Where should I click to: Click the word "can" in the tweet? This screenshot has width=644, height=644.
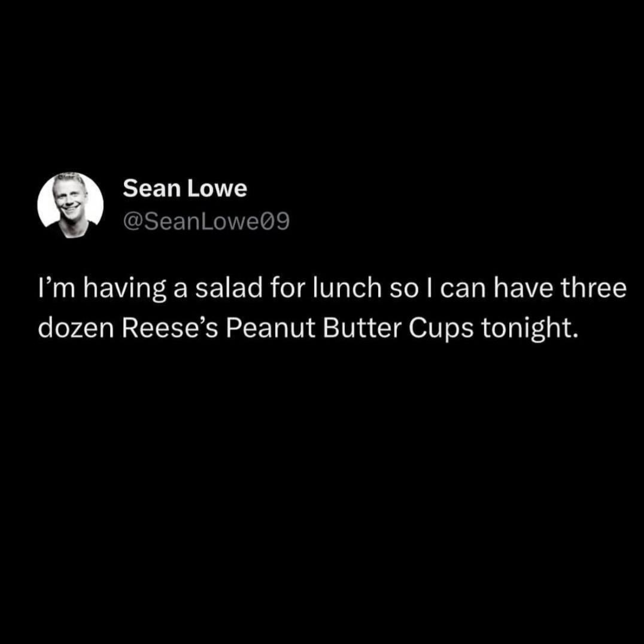[464, 289]
